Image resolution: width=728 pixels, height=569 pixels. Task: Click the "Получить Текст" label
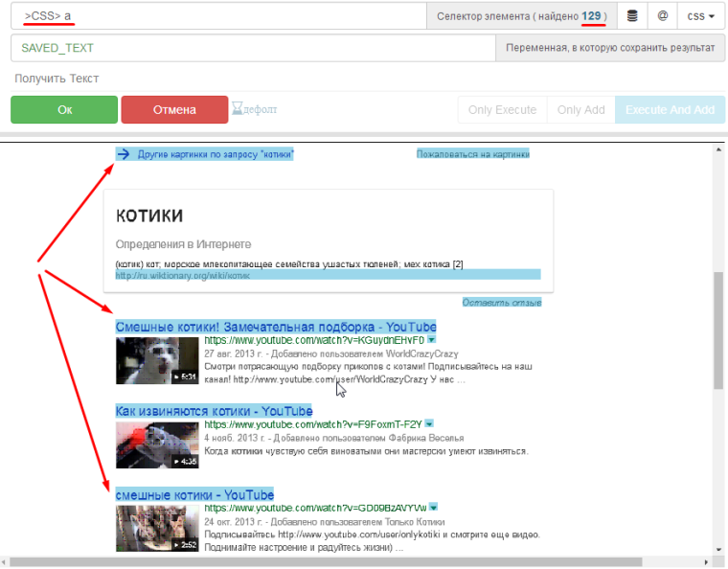57,79
